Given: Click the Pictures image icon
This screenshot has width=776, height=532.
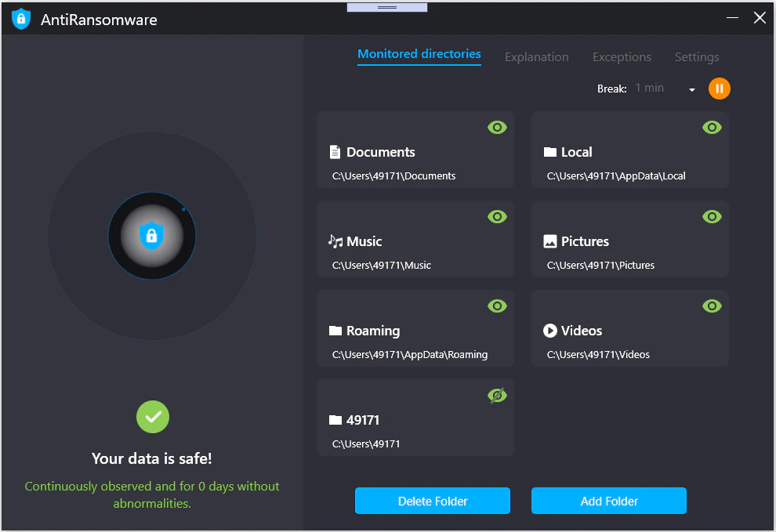Looking at the screenshot, I should coord(549,241).
